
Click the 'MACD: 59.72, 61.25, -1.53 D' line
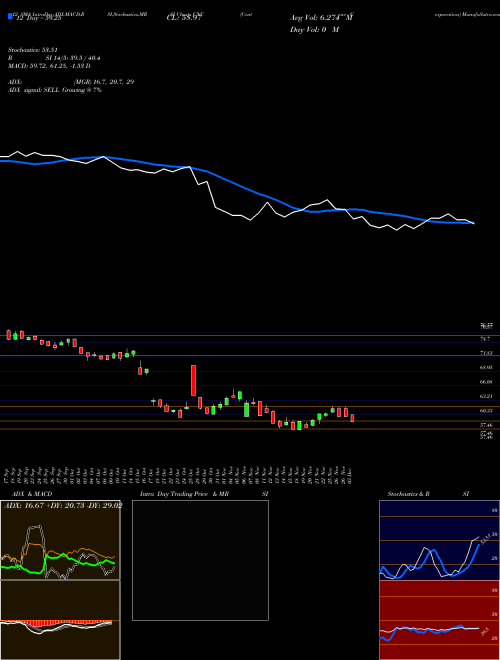49,66
